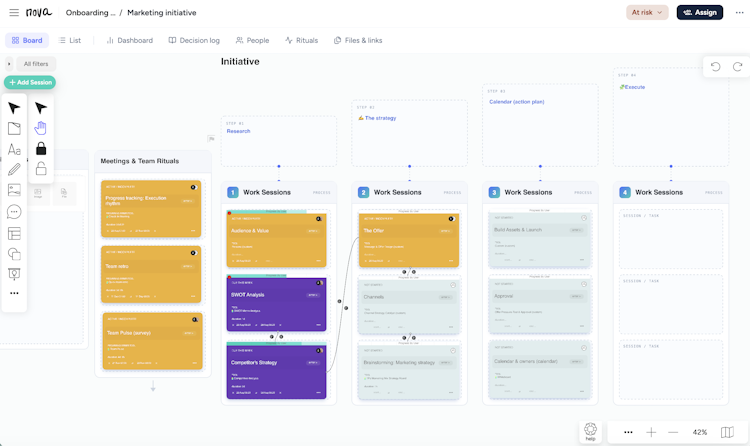
Task: Activate the open unlock icon
Action: [x=41, y=168]
